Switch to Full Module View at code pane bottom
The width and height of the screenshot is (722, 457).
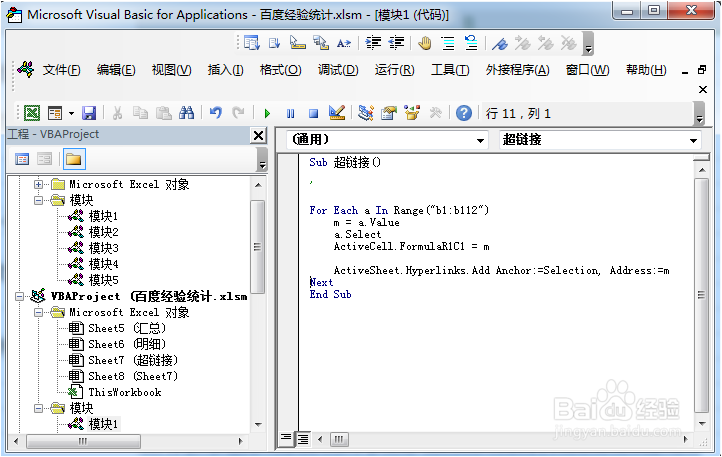[303, 439]
